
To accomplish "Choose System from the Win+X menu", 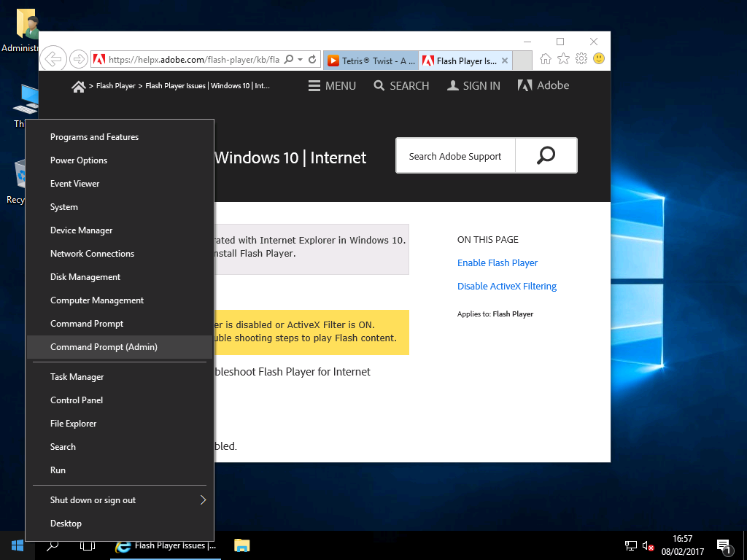I will click(x=119, y=207).
